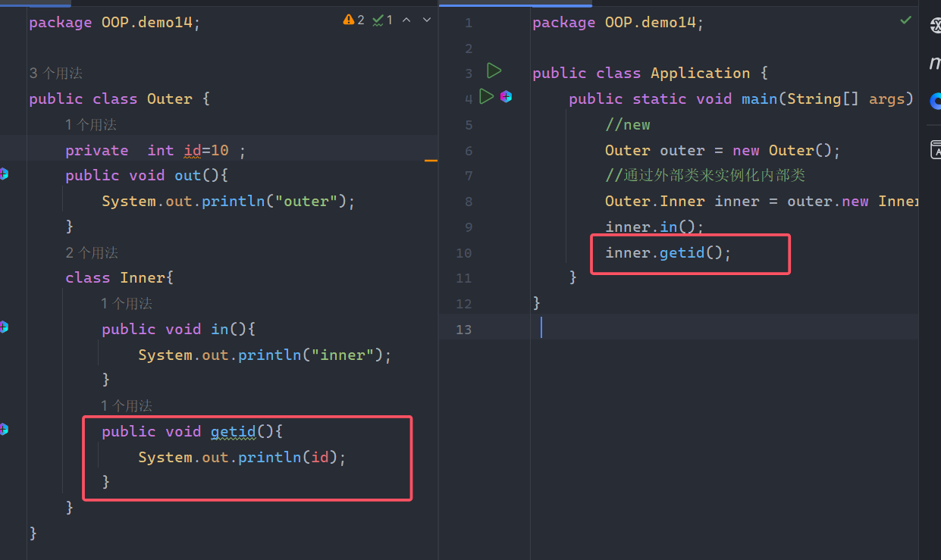Click line number 10 in the Application gutter
The width and height of the screenshot is (941, 560).
point(463,253)
